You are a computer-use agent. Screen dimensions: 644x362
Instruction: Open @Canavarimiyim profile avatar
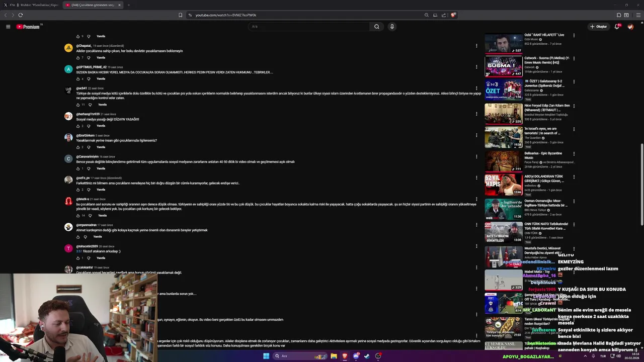pyautogui.click(x=68, y=158)
